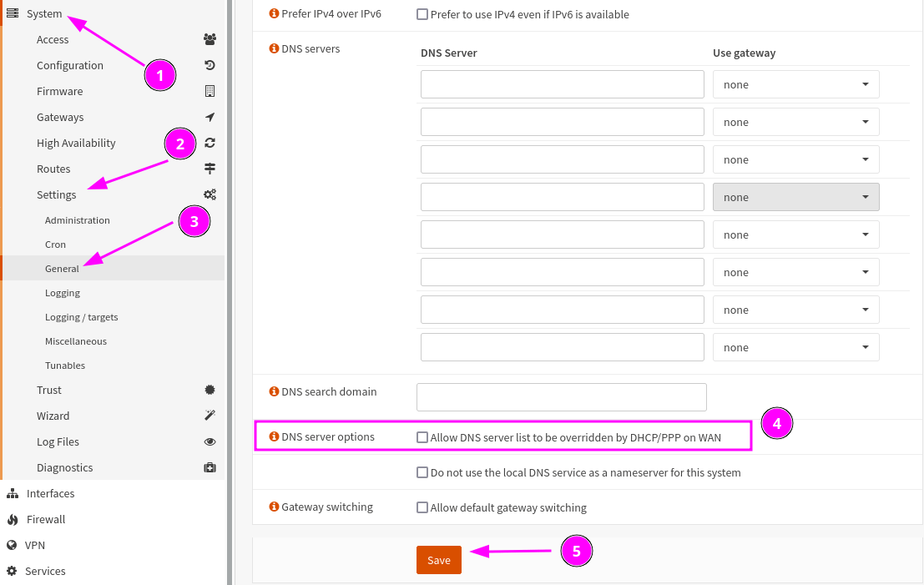Select Administration under Settings
Viewport: 924px width, 585px height.
pyautogui.click(x=78, y=220)
